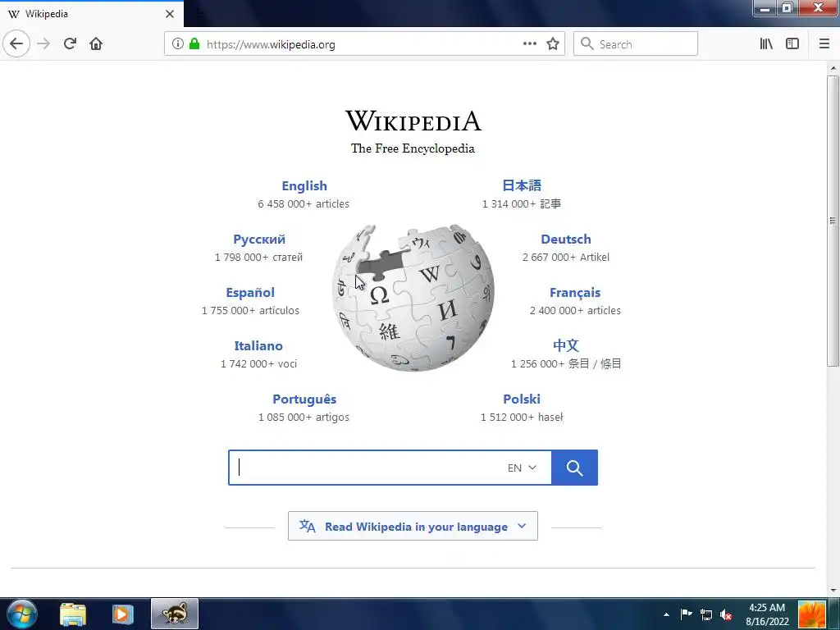
Task: Click the green secure connection padlock
Action: pyautogui.click(x=194, y=44)
